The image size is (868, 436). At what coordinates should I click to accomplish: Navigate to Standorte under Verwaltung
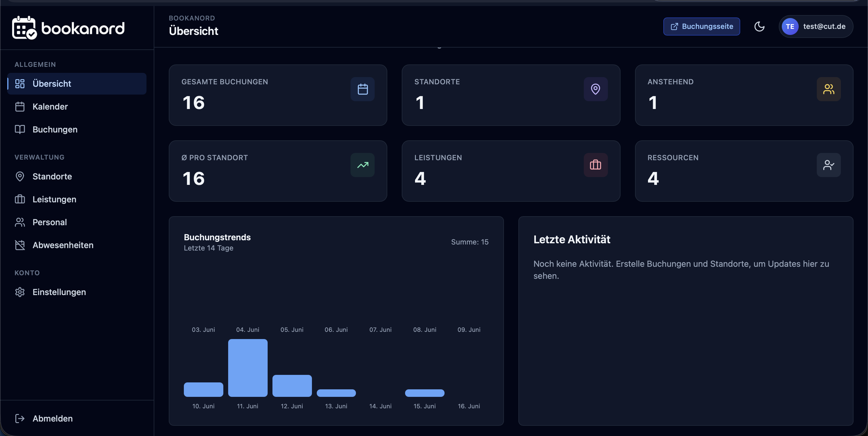[x=77, y=176]
